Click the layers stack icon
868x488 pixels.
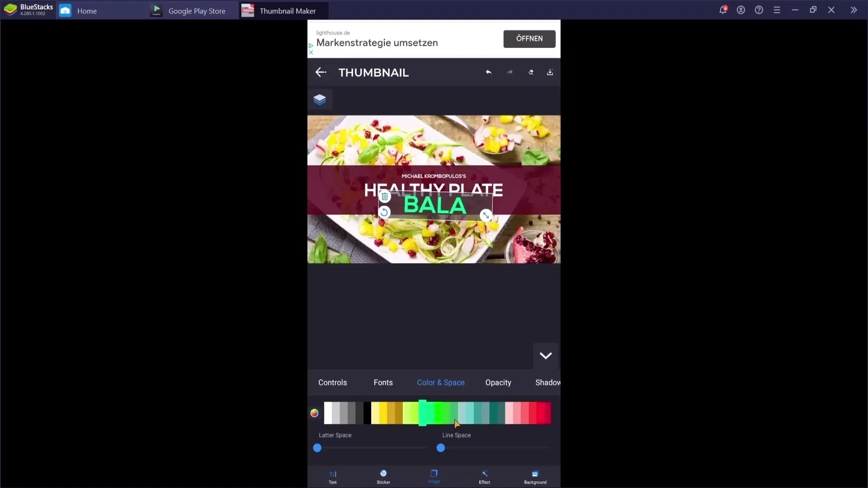320,99
